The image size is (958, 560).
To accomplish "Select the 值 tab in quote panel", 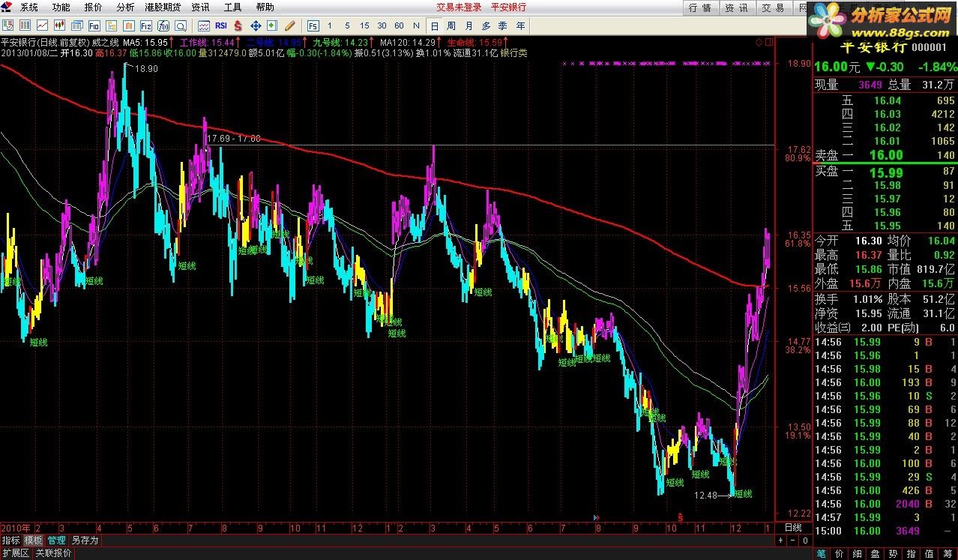I will tap(930, 553).
